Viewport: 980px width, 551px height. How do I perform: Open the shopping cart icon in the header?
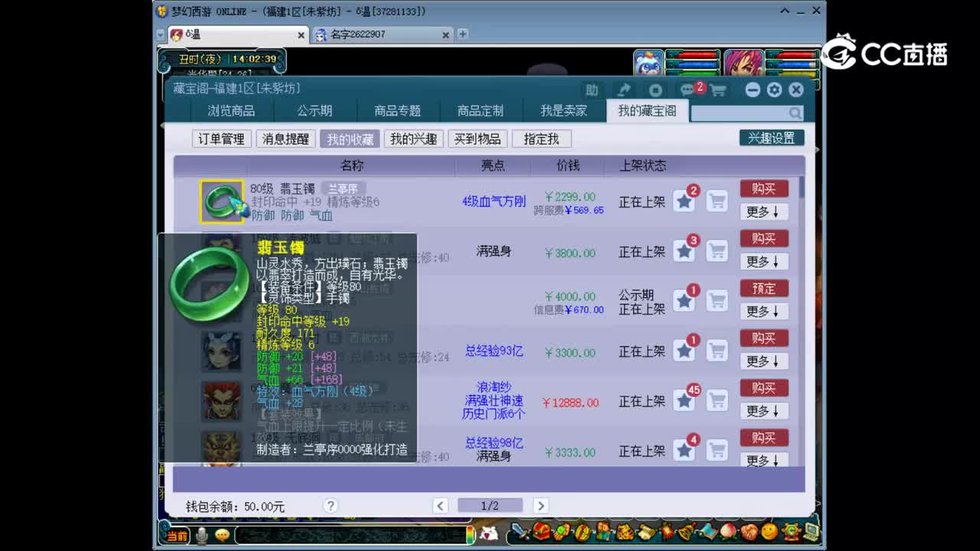pos(718,90)
